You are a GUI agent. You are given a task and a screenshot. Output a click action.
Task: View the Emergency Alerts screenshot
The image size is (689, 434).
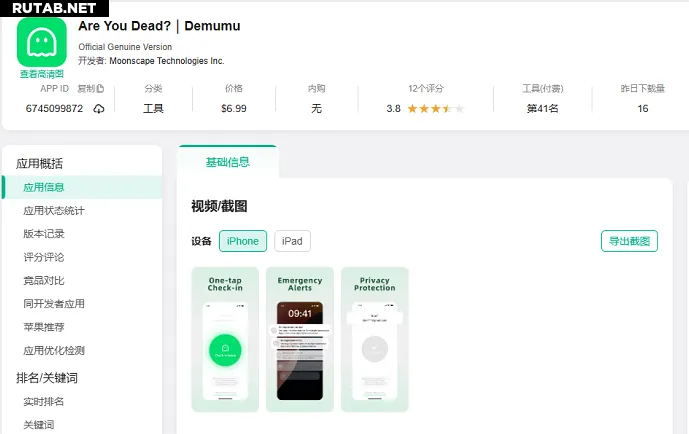pos(300,340)
